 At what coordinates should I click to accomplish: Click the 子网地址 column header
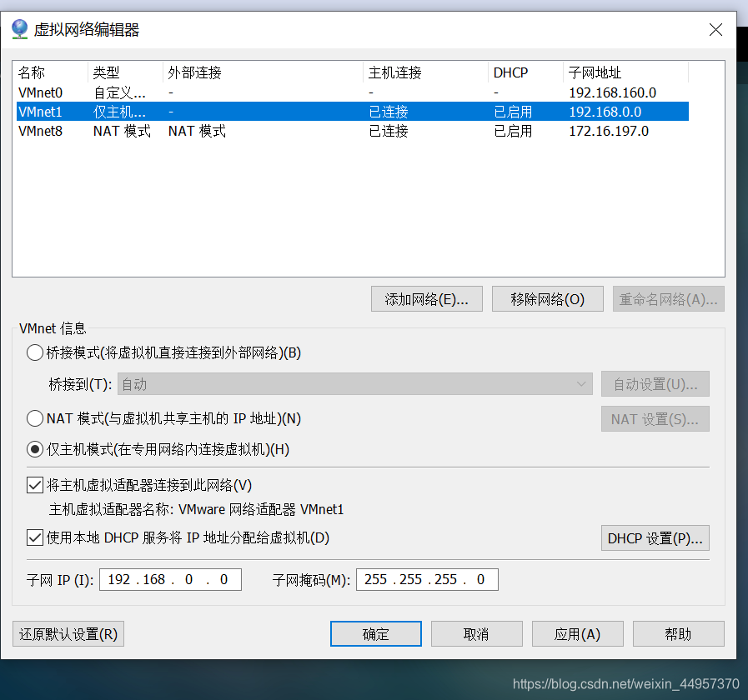coord(626,72)
